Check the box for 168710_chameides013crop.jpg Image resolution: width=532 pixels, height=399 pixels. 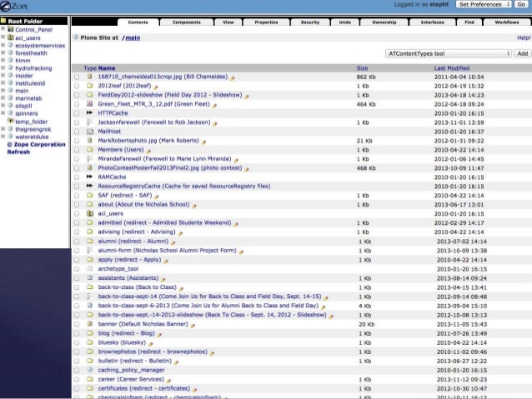point(77,77)
